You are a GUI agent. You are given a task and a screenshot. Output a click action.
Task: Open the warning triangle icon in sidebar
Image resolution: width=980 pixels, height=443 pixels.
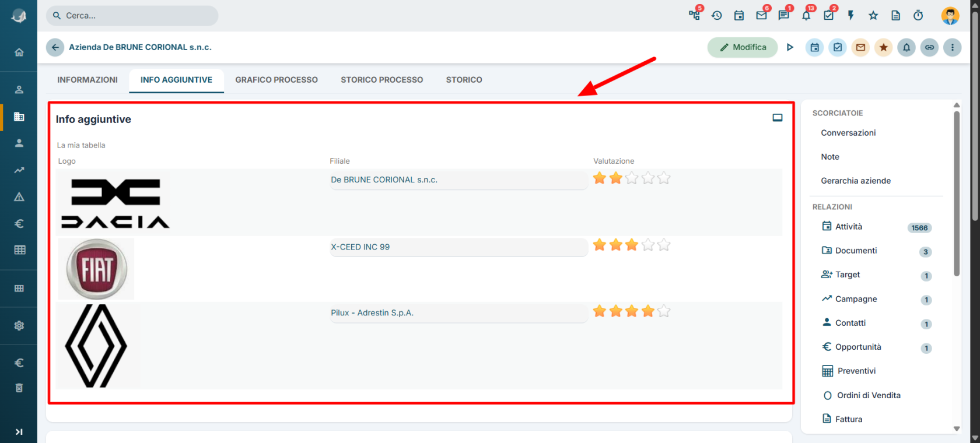(19, 197)
